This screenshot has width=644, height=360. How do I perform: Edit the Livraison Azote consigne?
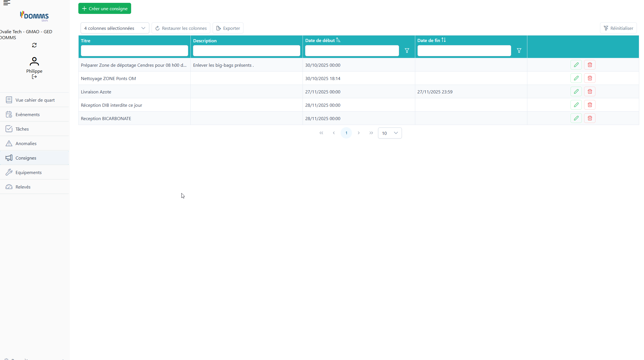[x=576, y=91]
